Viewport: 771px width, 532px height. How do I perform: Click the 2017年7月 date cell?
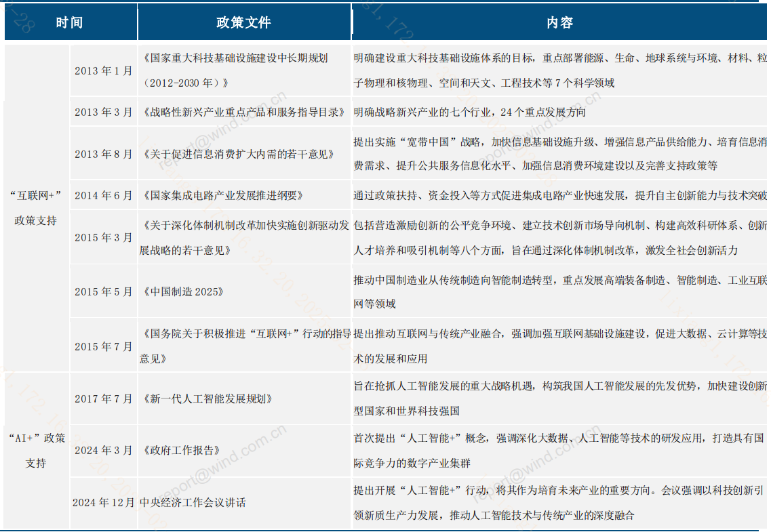tap(102, 399)
